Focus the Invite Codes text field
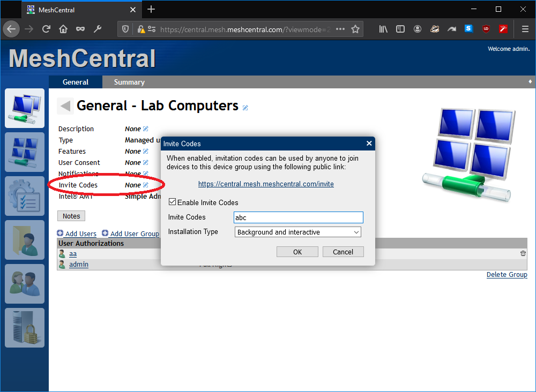536x392 pixels. point(299,217)
